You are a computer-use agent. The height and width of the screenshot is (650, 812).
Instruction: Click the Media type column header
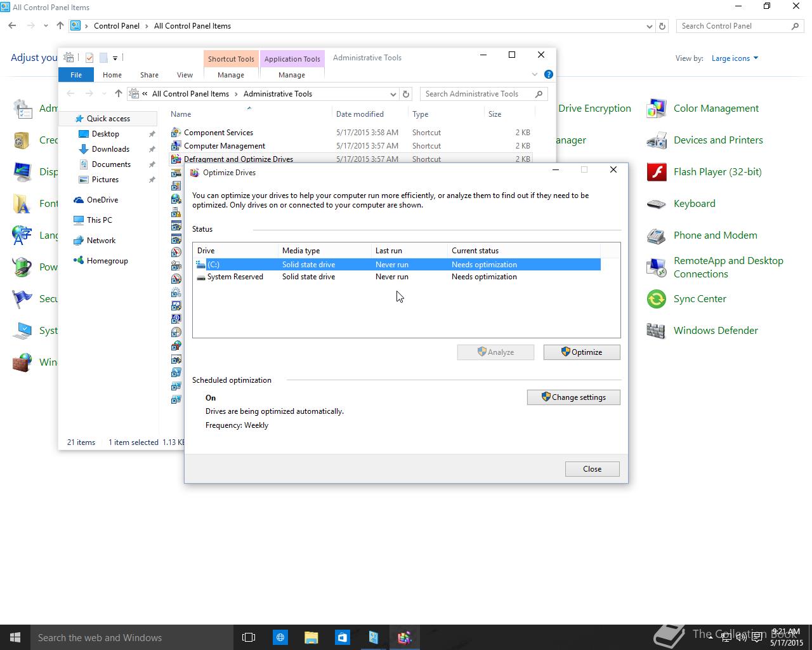click(325, 251)
